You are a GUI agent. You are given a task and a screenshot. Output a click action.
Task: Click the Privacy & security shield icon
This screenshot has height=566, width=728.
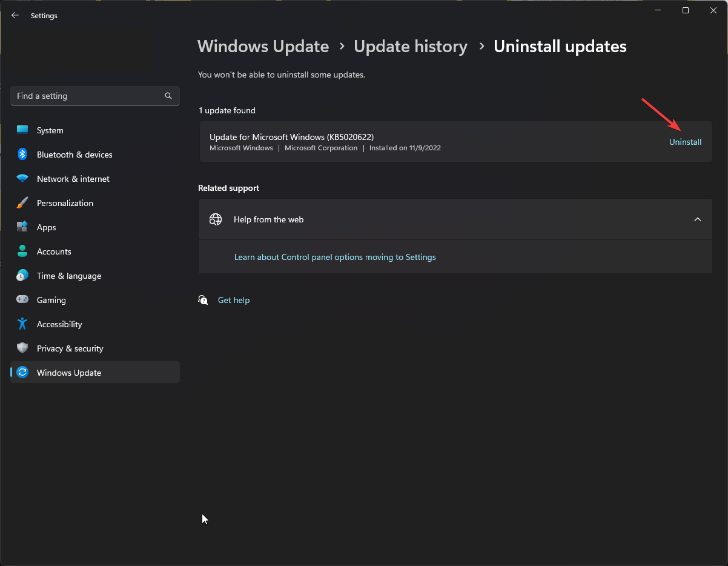tap(22, 348)
